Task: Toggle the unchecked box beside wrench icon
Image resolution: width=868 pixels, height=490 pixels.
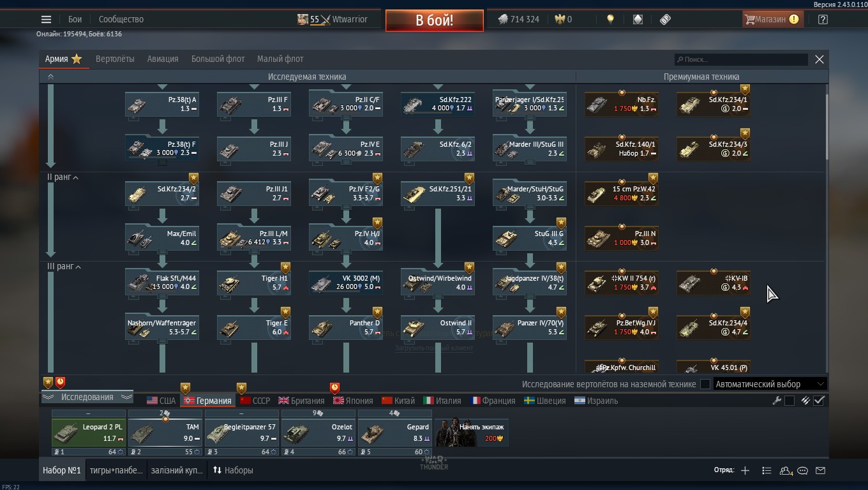Action: [x=789, y=401]
